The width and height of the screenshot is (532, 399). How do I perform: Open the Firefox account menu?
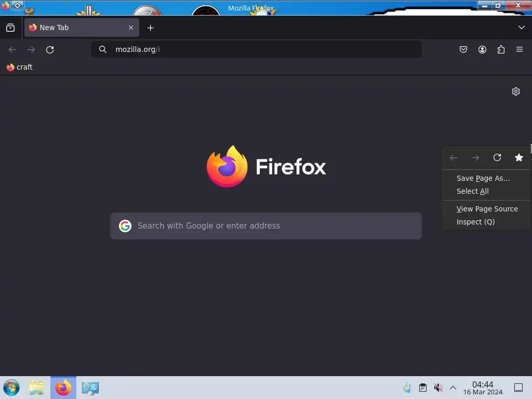coord(482,49)
